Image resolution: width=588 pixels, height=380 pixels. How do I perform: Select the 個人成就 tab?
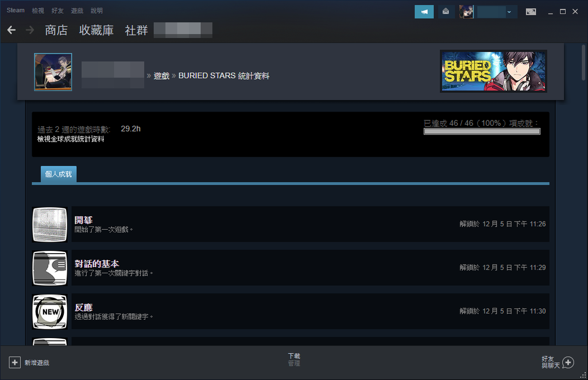(59, 175)
